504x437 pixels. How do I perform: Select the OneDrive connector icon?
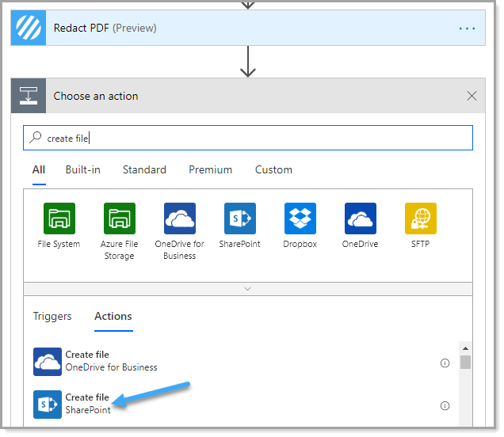pyautogui.click(x=361, y=218)
